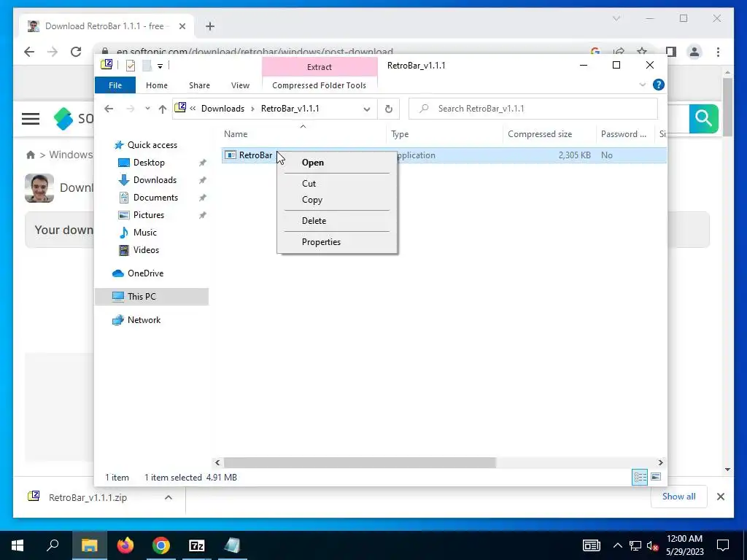Open Explorer Help question mark icon
747x560 pixels.
coord(659,85)
